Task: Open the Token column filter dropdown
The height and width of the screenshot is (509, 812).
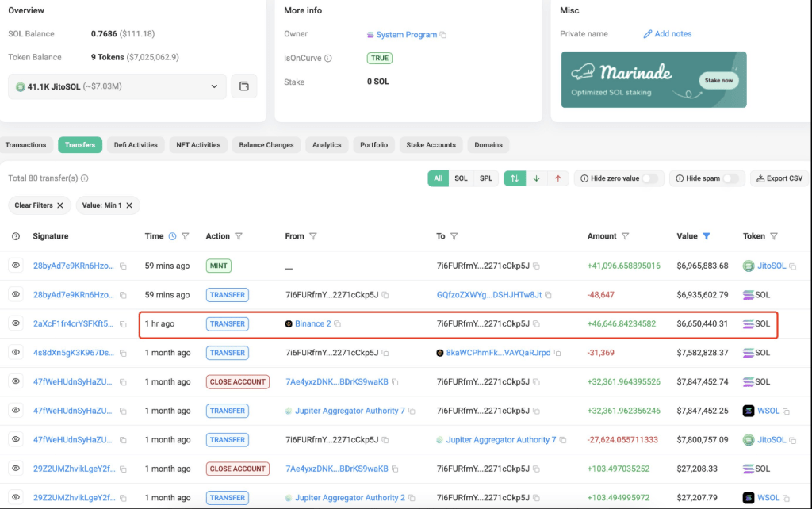Action: click(x=773, y=235)
